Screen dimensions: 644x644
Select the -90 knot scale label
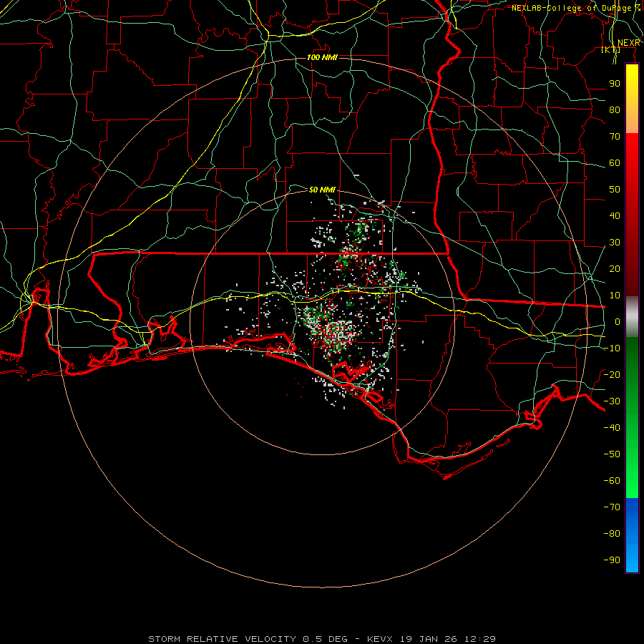612,560
